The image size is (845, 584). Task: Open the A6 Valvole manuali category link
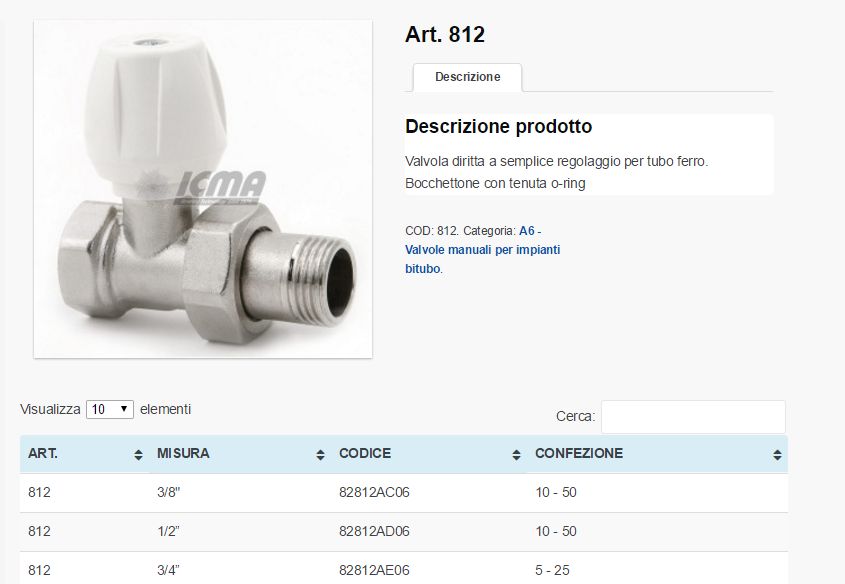pos(482,249)
